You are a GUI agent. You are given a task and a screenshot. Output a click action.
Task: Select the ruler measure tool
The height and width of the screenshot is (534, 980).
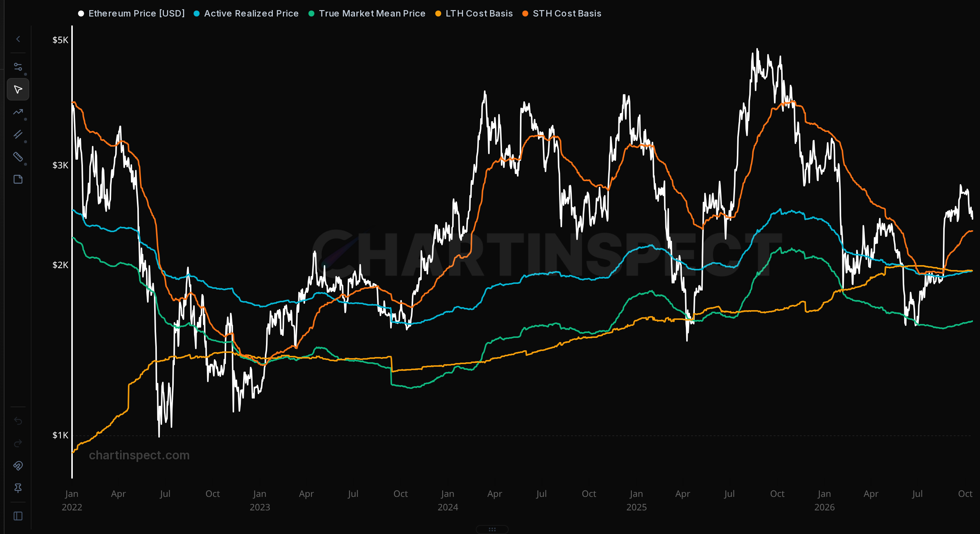(x=18, y=157)
